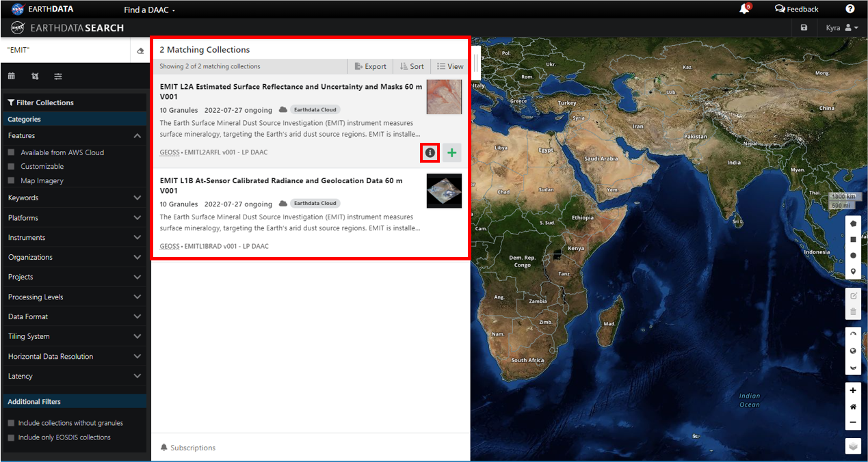Screen dimensions: 868x462
Task: Switch to the South Polar projection
Action: (853, 368)
